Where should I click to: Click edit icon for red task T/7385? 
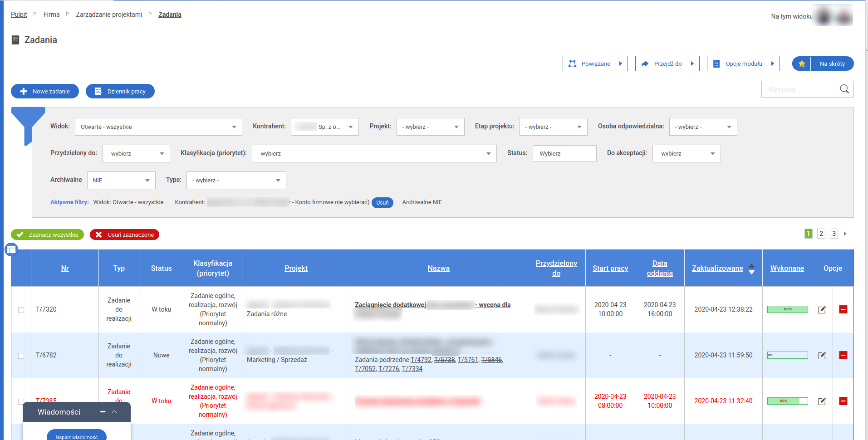pyautogui.click(x=822, y=401)
